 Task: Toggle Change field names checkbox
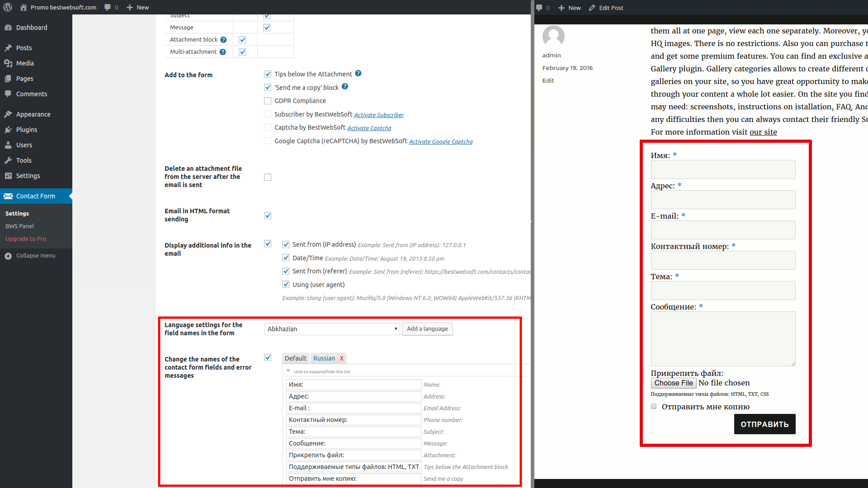point(268,357)
